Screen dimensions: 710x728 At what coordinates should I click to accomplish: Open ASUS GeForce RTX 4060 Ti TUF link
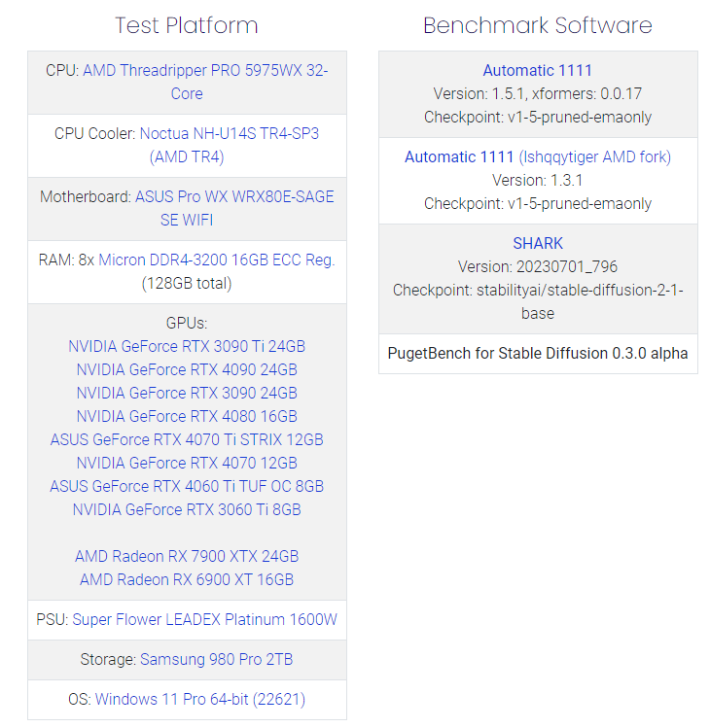(x=187, y=486)
